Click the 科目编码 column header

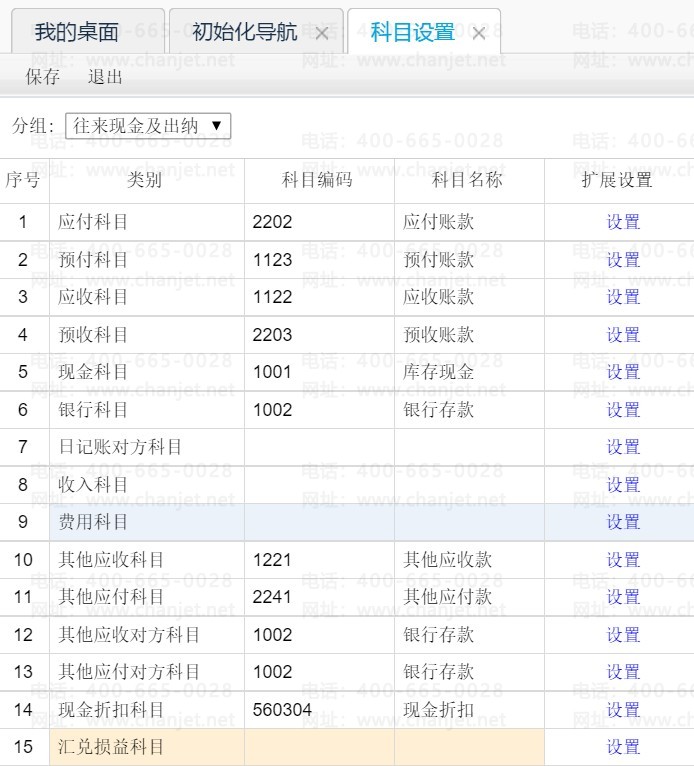pos(318,180)
